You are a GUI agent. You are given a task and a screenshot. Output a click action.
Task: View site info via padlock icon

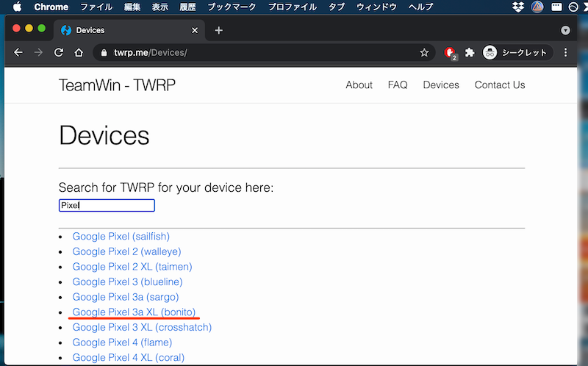click(104, 52)
